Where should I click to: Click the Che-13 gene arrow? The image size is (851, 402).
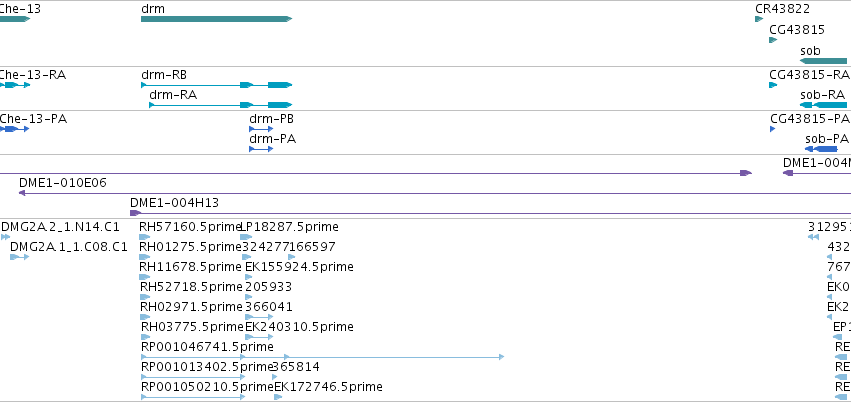pyautogui.click(x=15, y=19)
